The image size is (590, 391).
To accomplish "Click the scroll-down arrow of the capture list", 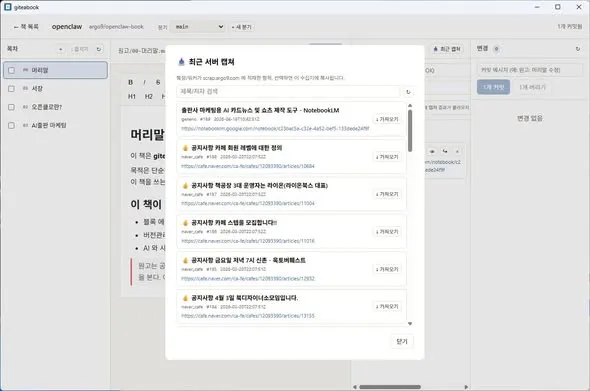I will (x=410, y=324).
